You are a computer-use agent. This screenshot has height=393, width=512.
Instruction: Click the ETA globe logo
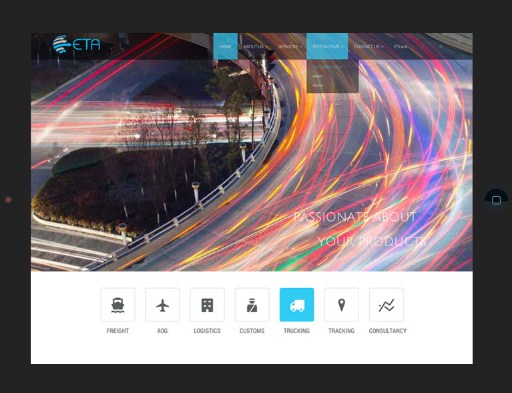coord(76,44)
